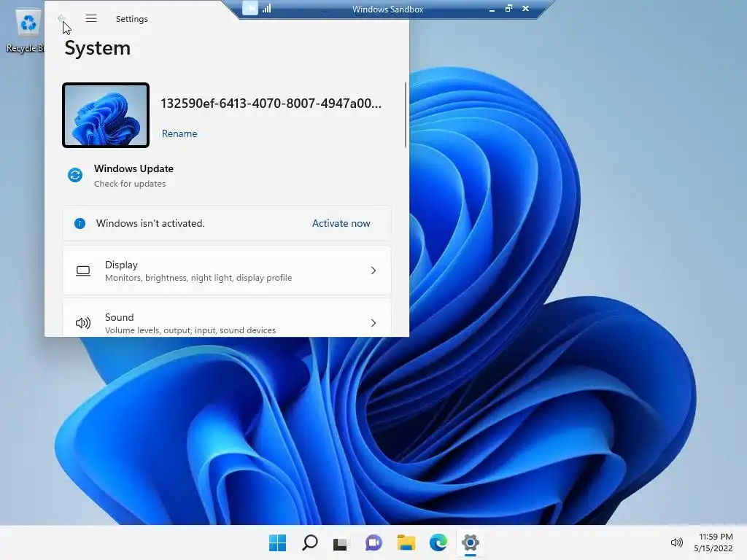Open the Start menu from taskbar
The width and height of the screenshot is (747, 560).
click(277, 542)
